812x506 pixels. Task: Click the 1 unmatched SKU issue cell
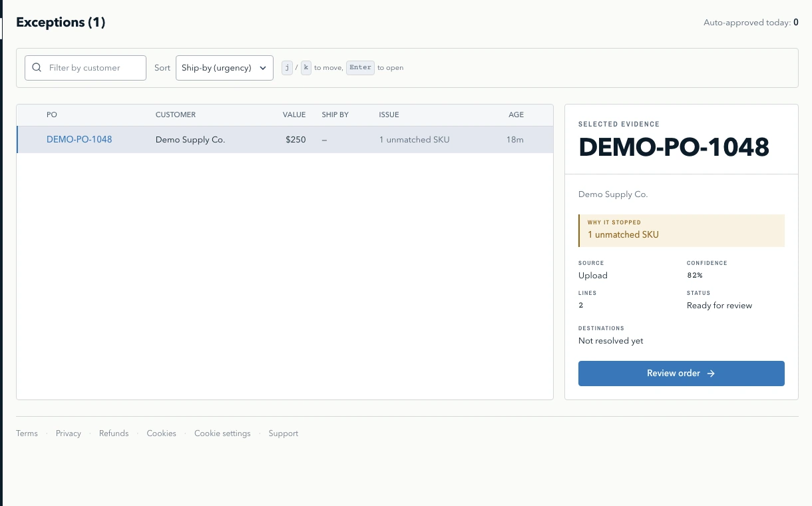(415, 140)
